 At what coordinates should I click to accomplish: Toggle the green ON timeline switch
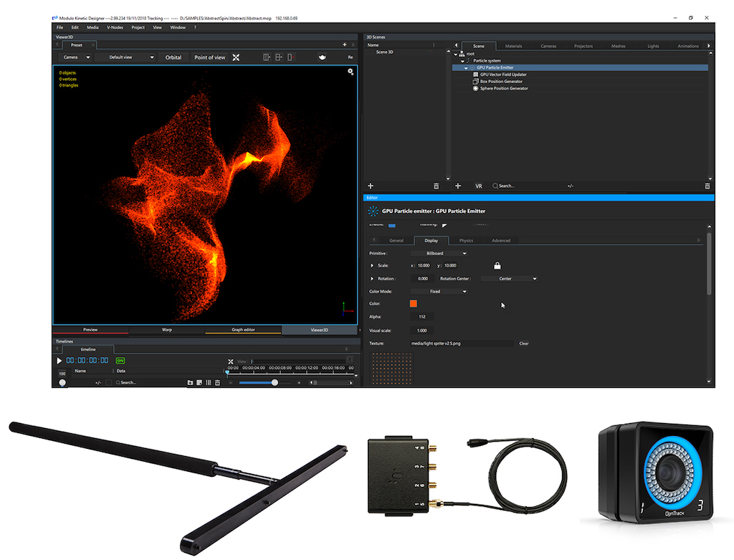[120, 361]
